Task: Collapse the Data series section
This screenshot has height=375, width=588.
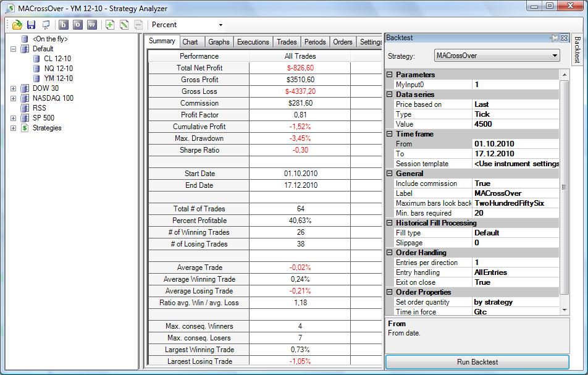Action: [x=389, y=94]
